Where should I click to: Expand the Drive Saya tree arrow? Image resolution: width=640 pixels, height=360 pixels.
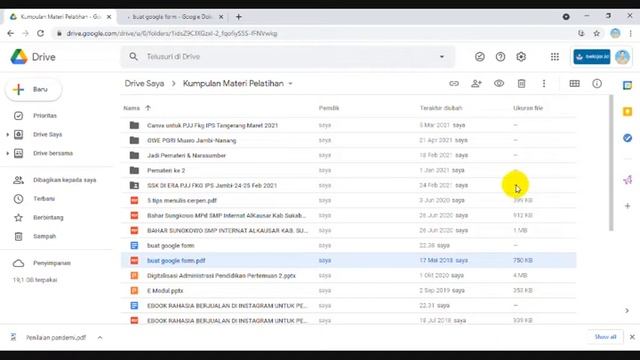click(x=7, y=134)
